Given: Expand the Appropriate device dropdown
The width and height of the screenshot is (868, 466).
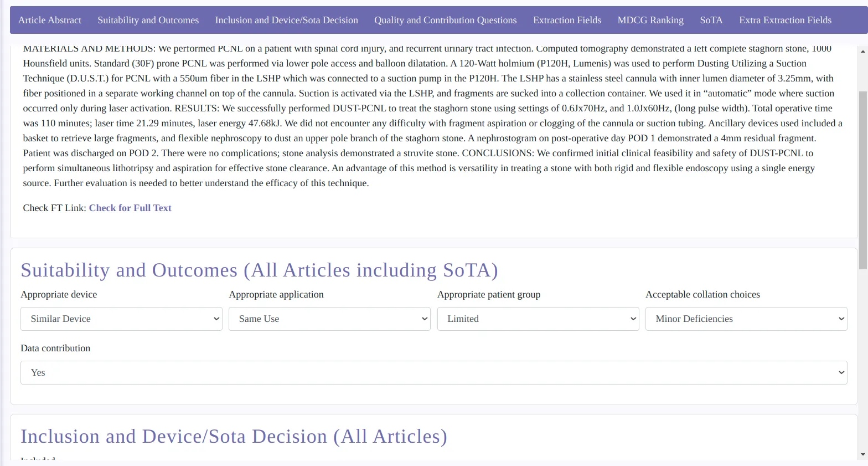Looking at the screenshot, I should (x=121, y=319).
